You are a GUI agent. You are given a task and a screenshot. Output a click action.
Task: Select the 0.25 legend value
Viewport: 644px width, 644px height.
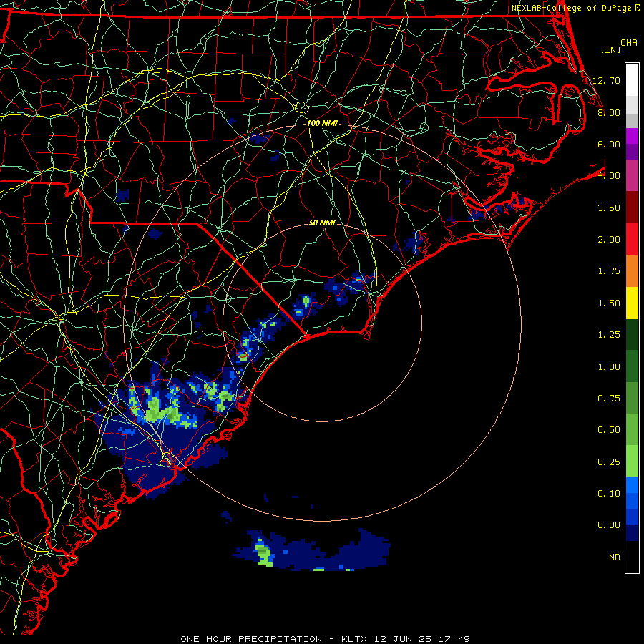[x=608, y=462]
